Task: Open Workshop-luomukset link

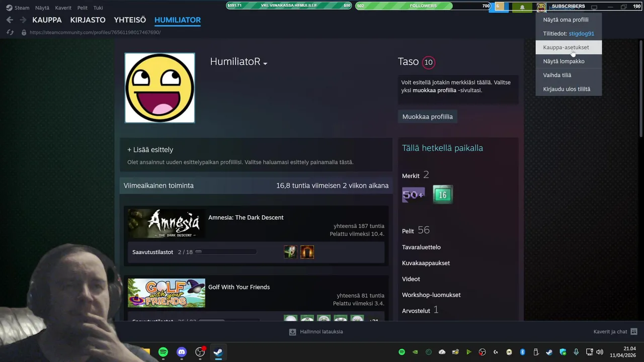Action: click(x=431, y=295)
